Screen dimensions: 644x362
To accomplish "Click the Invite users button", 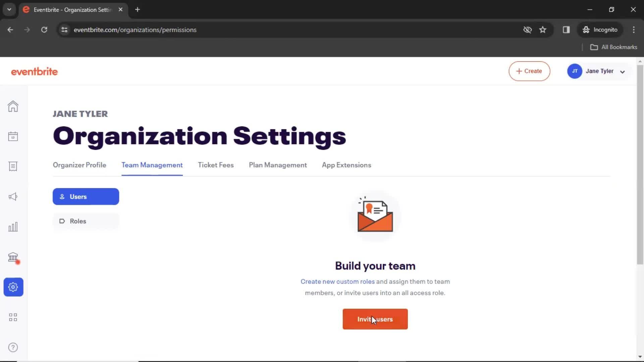I will [x=376, y=319].
